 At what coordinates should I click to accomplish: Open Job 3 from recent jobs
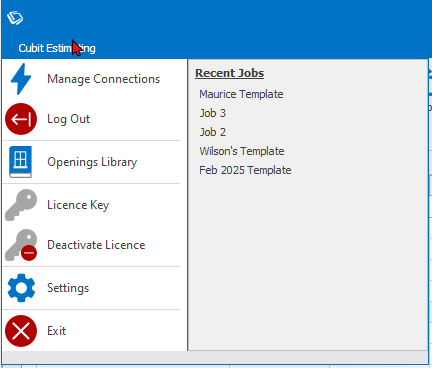[x=213, y=113]
